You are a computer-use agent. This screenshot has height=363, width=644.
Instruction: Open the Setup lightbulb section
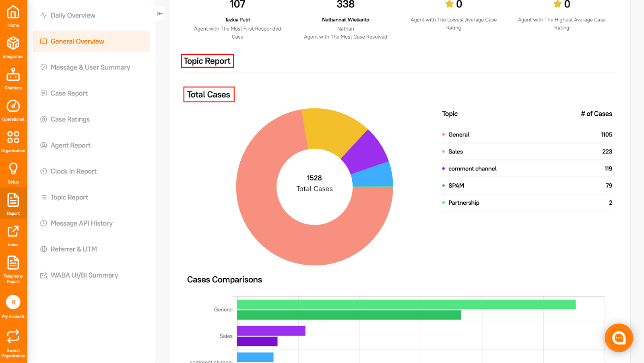[x=13, y=173]
